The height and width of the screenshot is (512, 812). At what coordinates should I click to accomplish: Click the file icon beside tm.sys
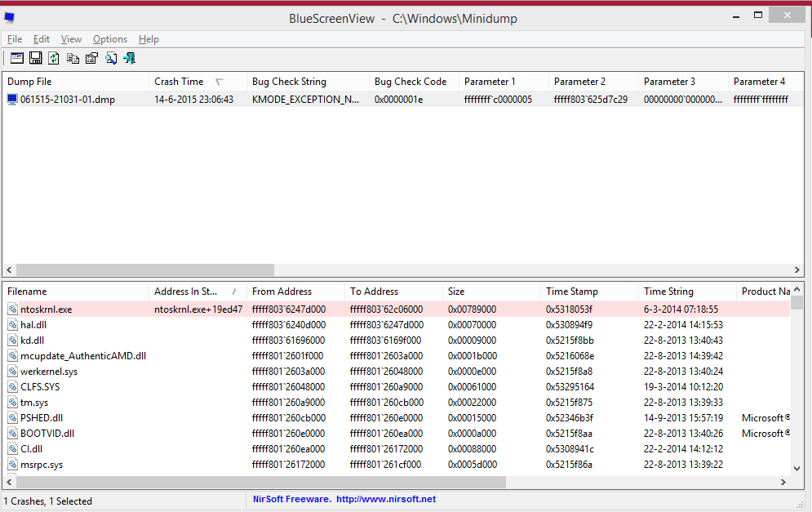coord(12,403)
